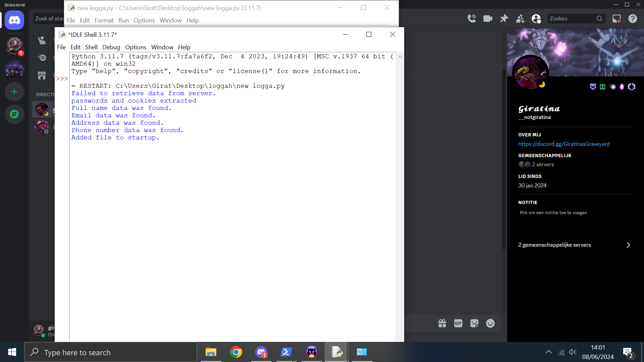Open the emoji picker
The width and height of the screenshot is (644, 362).
(490, 323)
